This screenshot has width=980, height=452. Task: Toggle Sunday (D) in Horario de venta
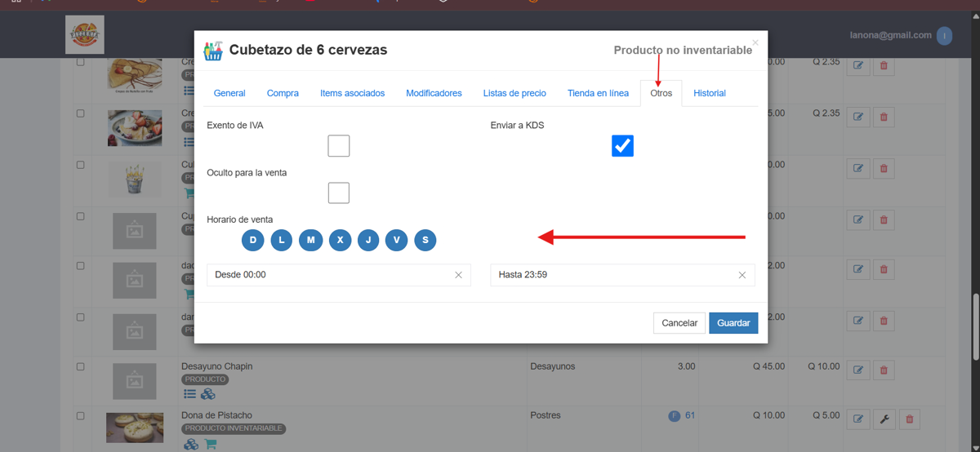253,240
